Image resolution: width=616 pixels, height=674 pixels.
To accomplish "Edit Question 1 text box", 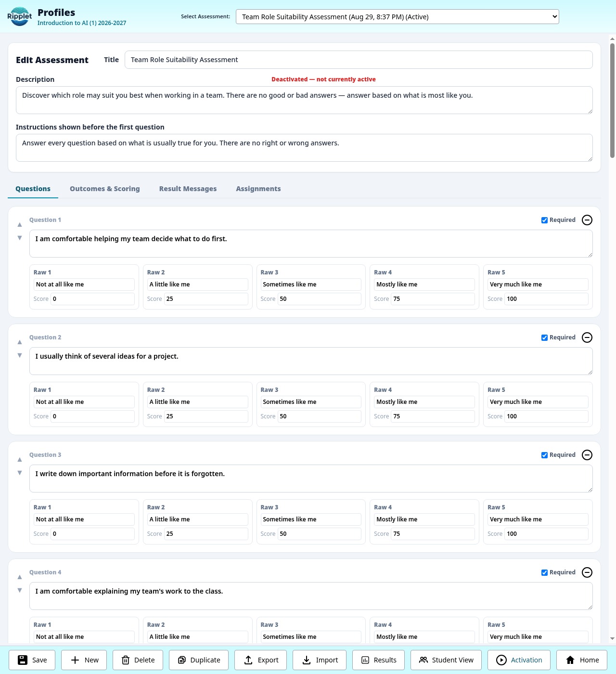I will pos(311,244).
